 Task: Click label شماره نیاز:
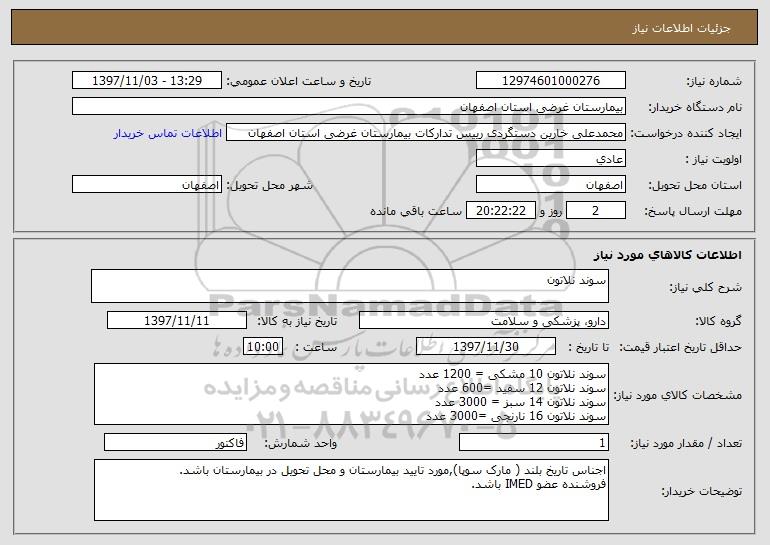point(714,82)
